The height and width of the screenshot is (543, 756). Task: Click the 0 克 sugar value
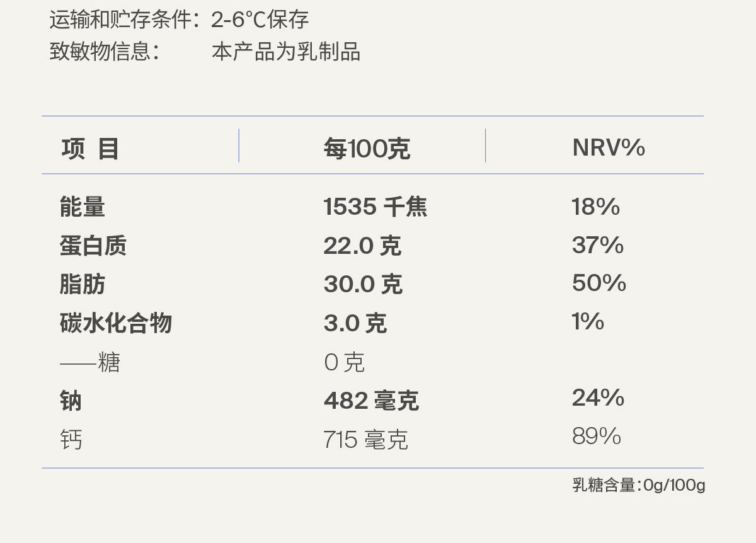point(344,362)
